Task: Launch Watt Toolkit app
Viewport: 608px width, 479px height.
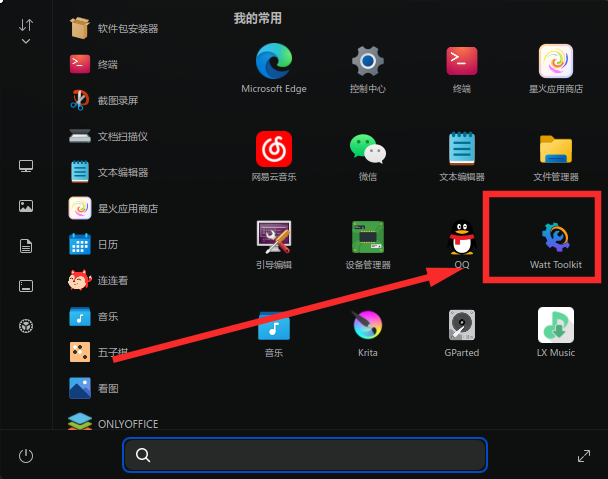Action: (556, 244)
